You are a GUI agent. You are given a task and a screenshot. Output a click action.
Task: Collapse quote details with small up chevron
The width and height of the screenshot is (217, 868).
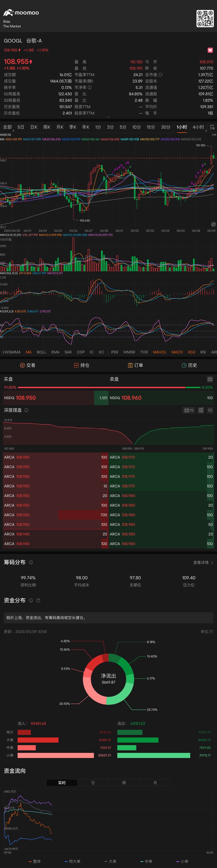tap(108, 117)
